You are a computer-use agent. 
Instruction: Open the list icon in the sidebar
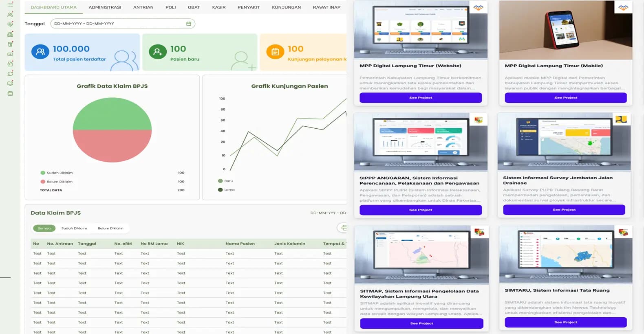tap(10, 4)
